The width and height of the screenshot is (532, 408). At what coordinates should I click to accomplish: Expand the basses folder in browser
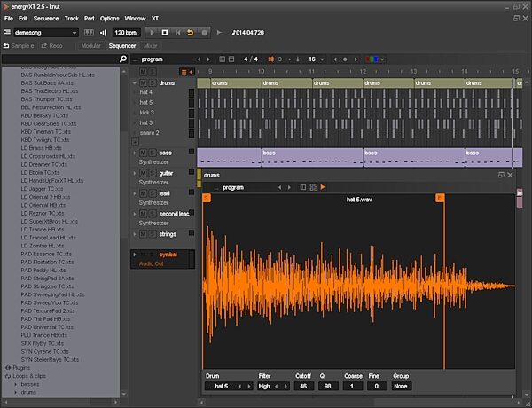pyautogui.click(x=16, y=384)
